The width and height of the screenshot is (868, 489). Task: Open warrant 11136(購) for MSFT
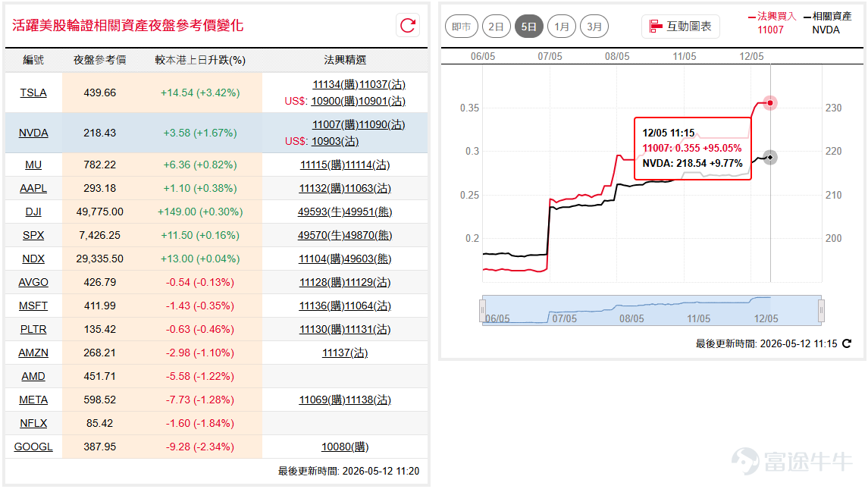[322, 306]
